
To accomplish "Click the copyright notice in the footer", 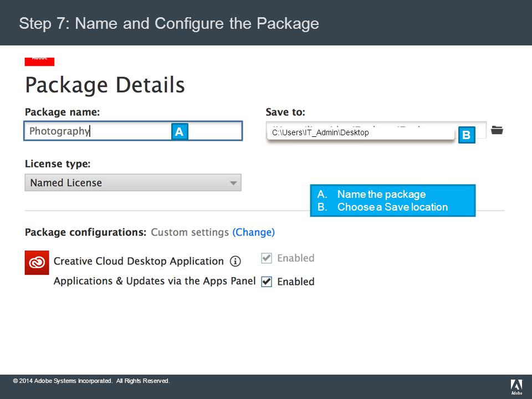I will (91, 381).
